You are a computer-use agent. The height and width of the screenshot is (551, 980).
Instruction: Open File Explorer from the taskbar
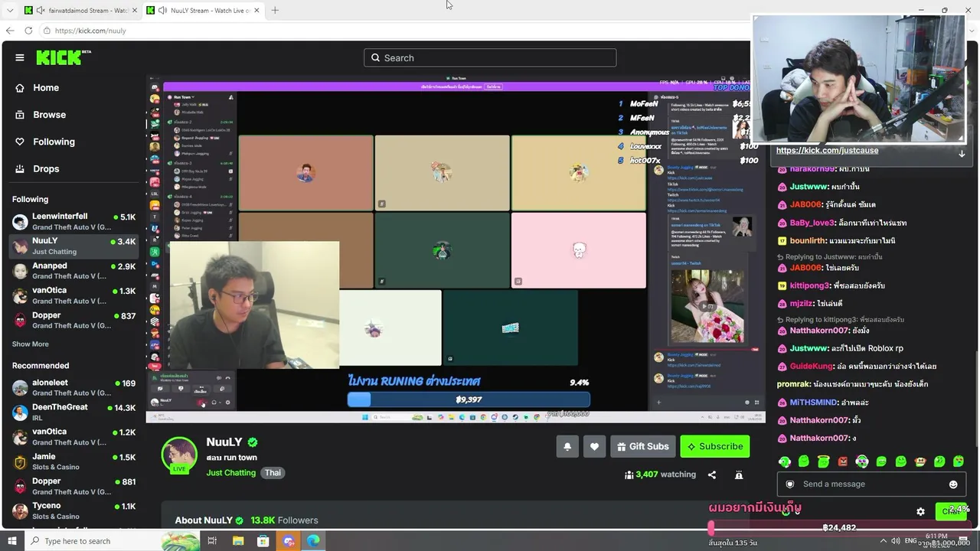[x=238, y=541]
